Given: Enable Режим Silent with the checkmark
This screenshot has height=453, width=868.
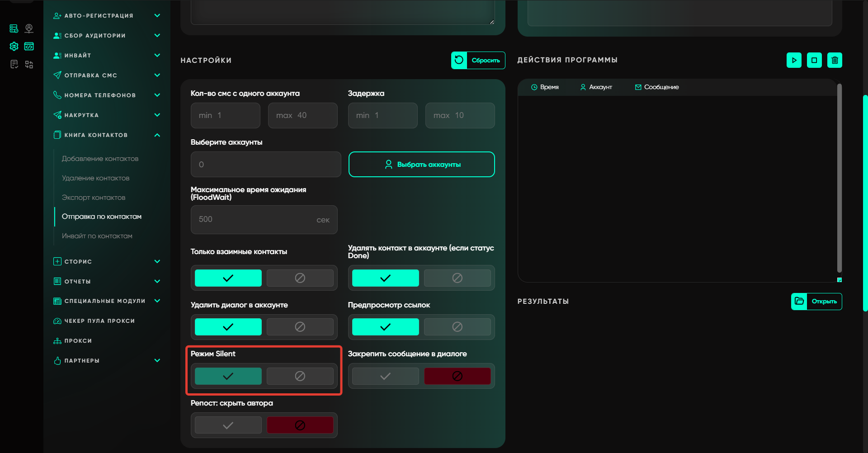Looking at the screenshot, I should pos(228,376).
